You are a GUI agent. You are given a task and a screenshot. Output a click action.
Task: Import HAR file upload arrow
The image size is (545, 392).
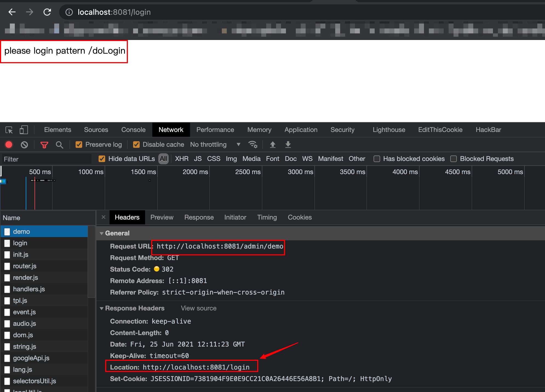272,145
